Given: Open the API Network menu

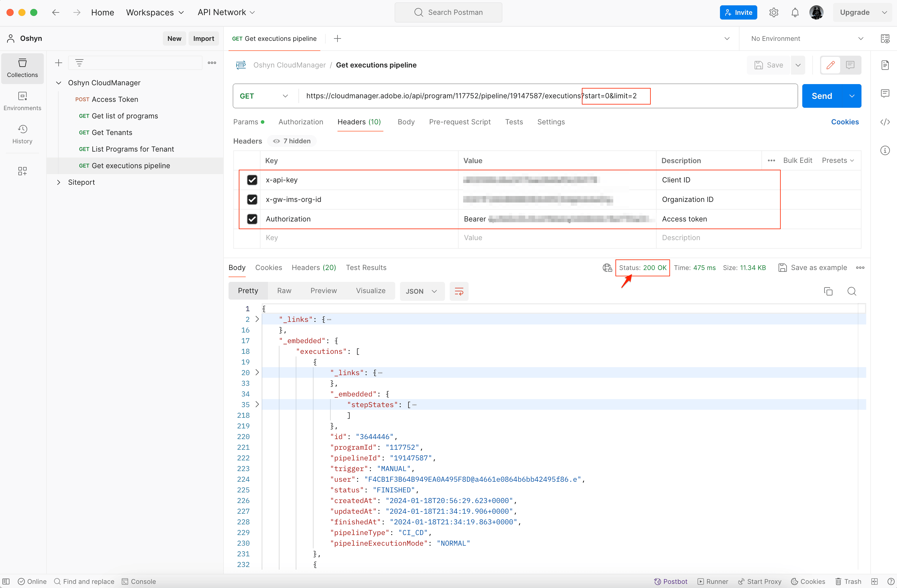Looking at the screenshot, I should coord(226,12).
